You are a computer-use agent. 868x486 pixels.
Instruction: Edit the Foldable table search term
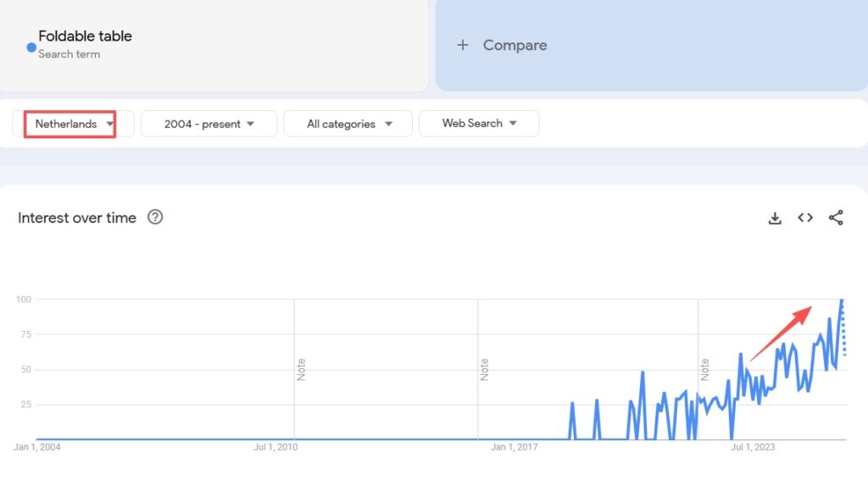click(x=85, y=36)
